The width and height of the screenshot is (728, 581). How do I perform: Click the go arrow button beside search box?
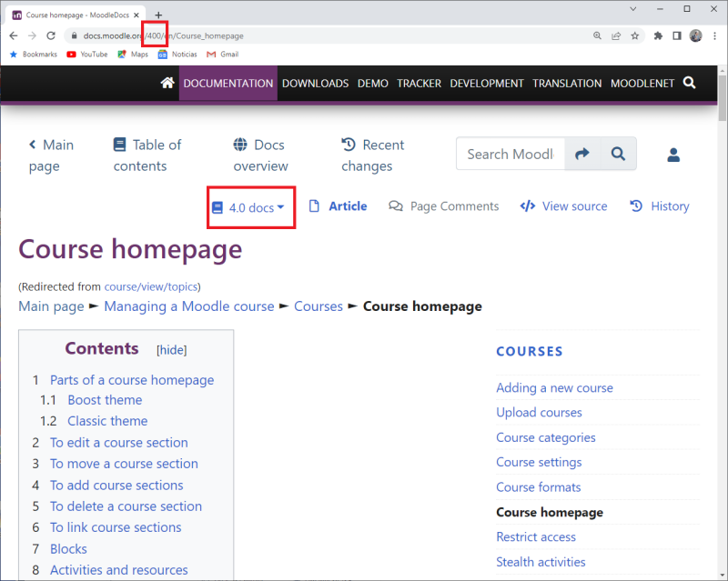tap(582, 154)
